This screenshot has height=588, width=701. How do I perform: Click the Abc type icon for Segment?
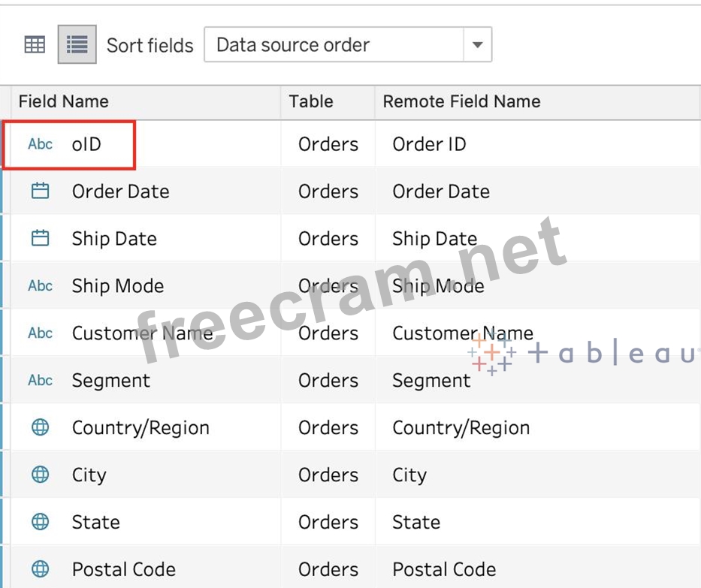pos(41,381)
